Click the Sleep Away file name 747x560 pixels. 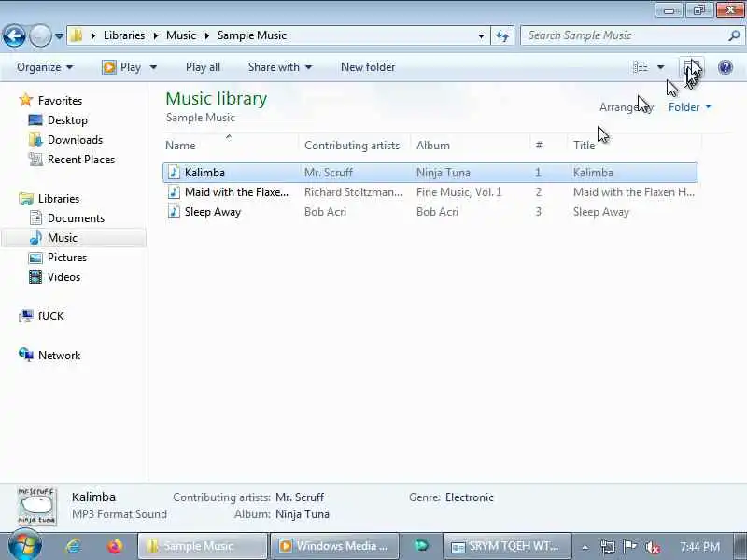tap(213, 212)
